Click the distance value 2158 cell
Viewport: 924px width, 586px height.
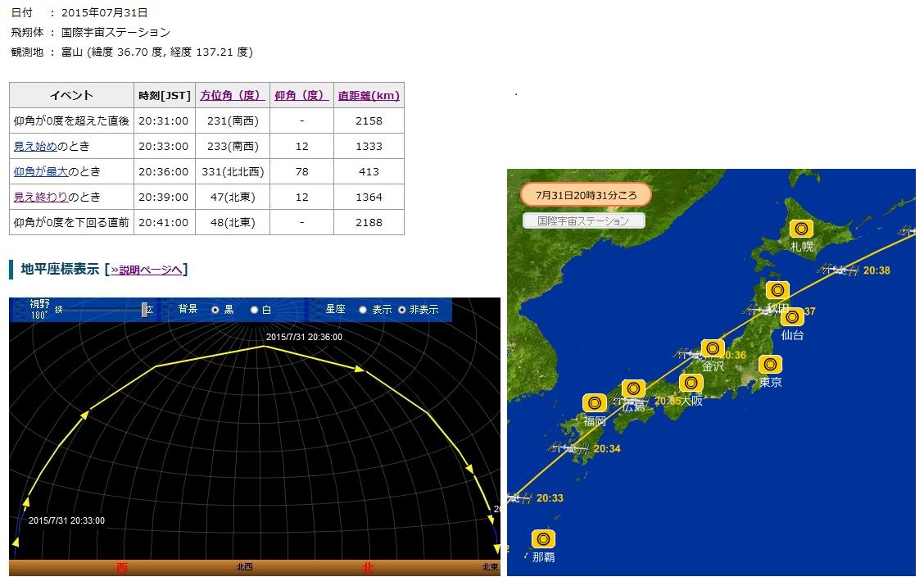pos(369,120)
